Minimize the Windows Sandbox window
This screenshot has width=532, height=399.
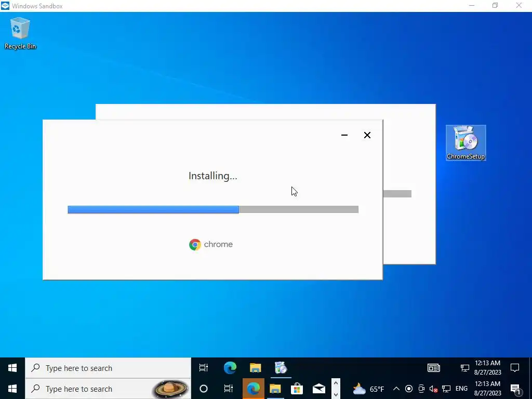click(x=472, y=5)
